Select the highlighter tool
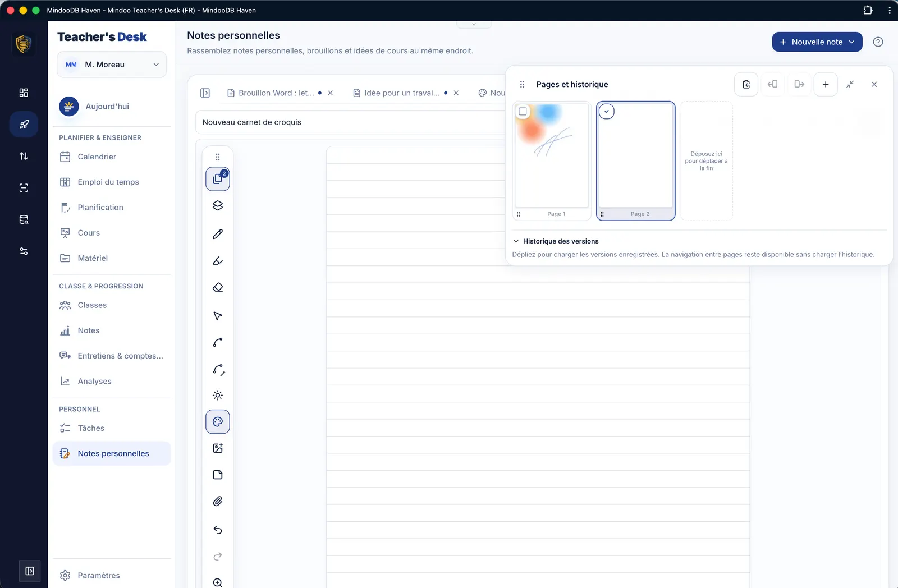The image size is (898, 588). 218,261
